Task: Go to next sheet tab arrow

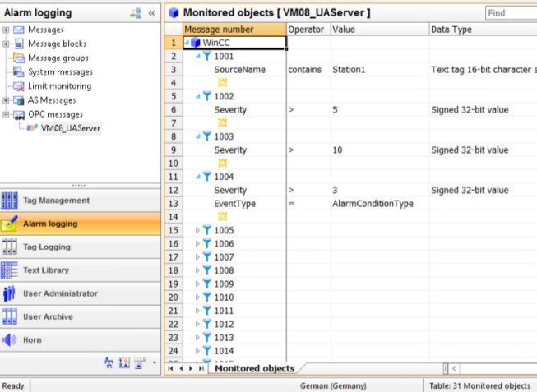Action: [x=191, y=368]
